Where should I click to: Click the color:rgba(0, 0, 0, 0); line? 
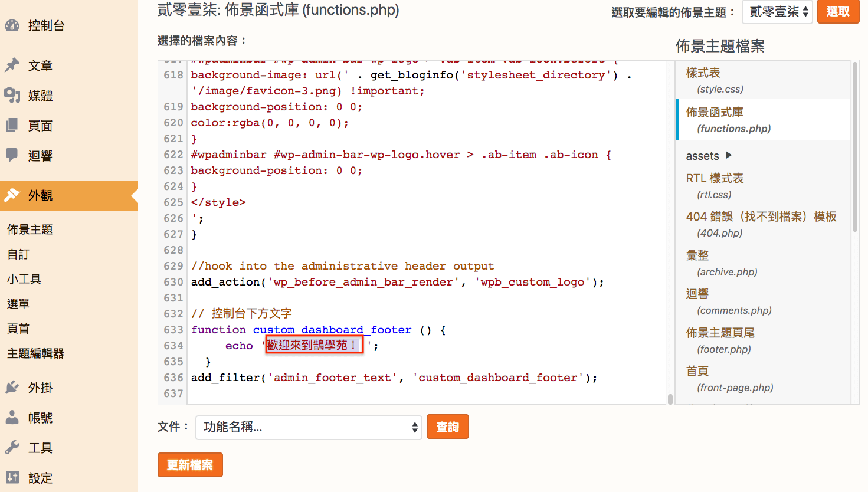click(x=270, y=123)
